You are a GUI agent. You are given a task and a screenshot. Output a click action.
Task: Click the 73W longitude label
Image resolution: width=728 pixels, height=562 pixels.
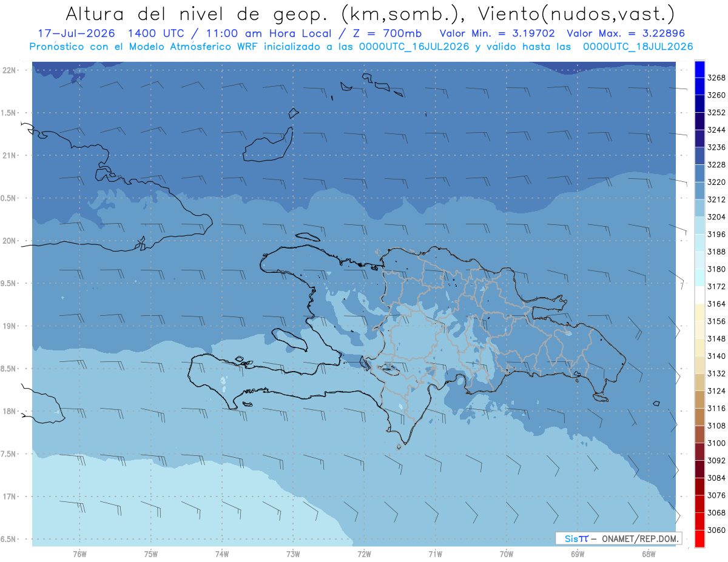[293, 554]
